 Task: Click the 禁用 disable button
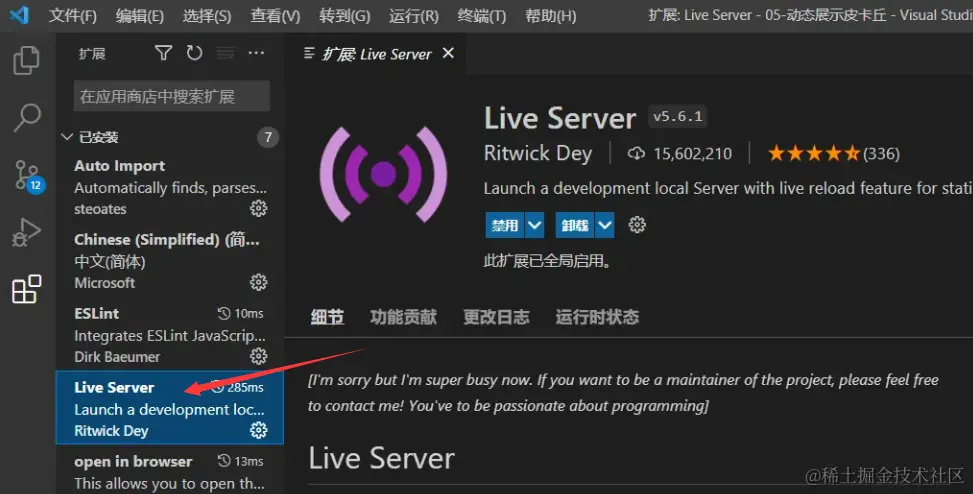(x=505, y=225)
